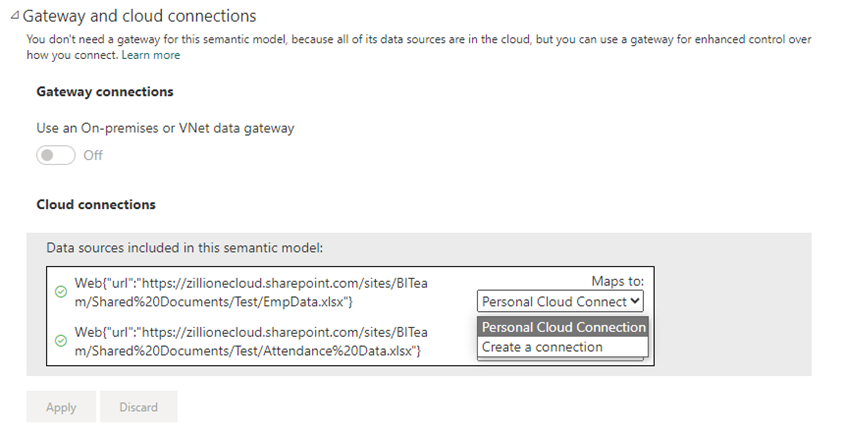Click the green check icon for EmpData.xlsx
The image size is (844, 432).
[61, 292]
